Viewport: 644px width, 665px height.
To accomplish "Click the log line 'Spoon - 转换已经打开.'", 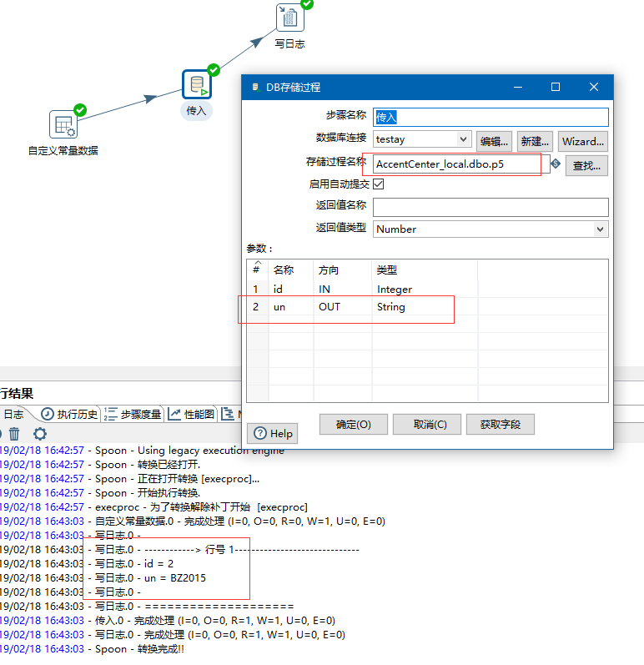I will point(148,465).
